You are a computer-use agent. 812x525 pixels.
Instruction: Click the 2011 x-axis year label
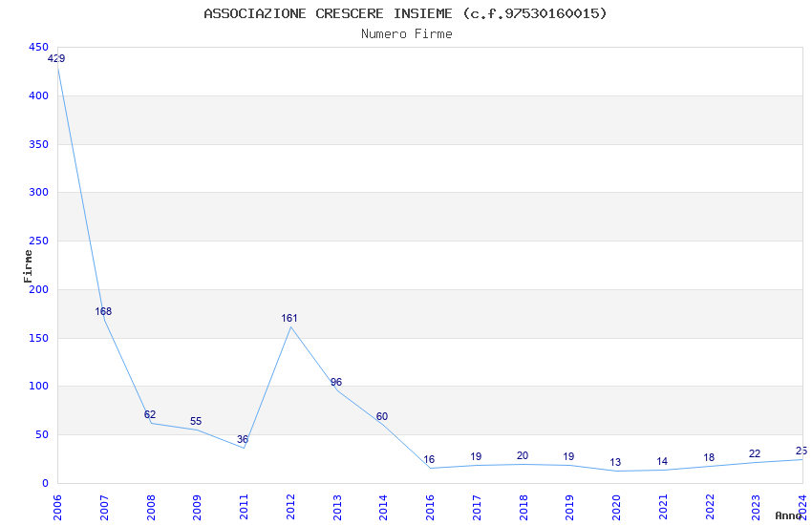coord(244,507)
